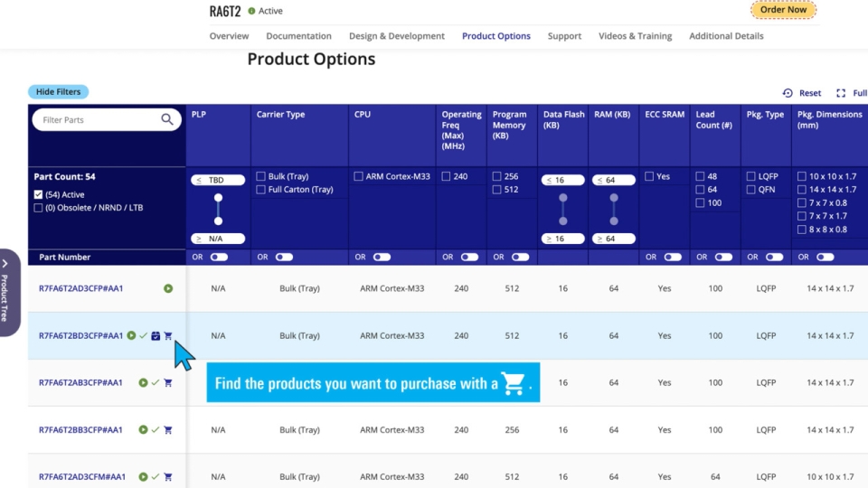This screenshot has width=868, height=488.
Task: Click into the Filter Parts search field
Action: click(95, 120)
